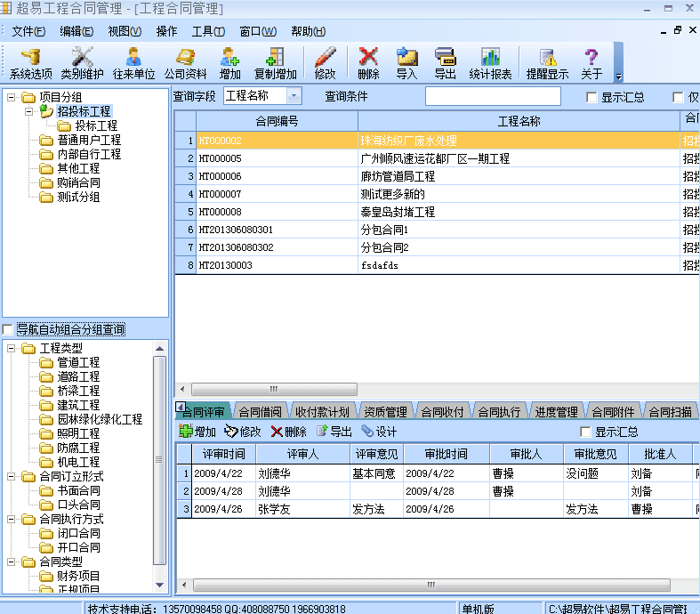Click 增加 in the review sub-toolbar
Screen dimensions: 700x614
click(x=197, y=432)
